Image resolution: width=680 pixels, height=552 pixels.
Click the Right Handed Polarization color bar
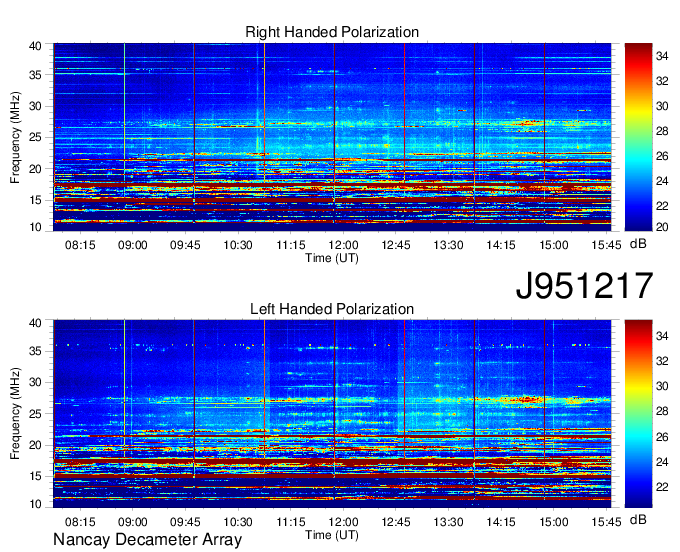pyautogui.click(x=638, y=137)
